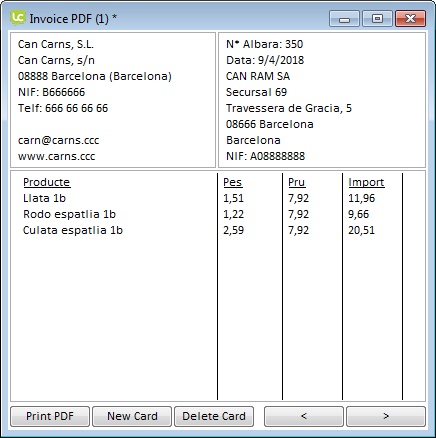
Task: Click '08888 Barcelona (Barcelona)' line
Action: [95, 76]
